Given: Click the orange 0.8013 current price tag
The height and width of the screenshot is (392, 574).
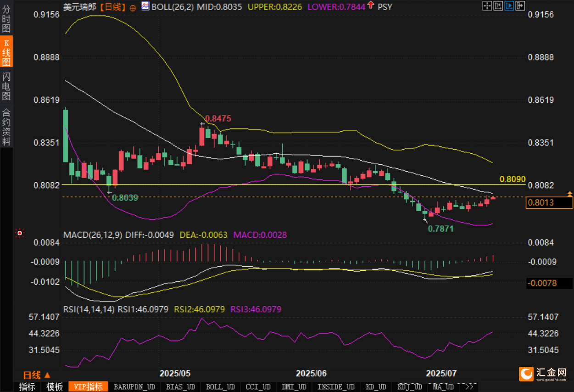Looking at the screenshot, I should pos(550,202).
